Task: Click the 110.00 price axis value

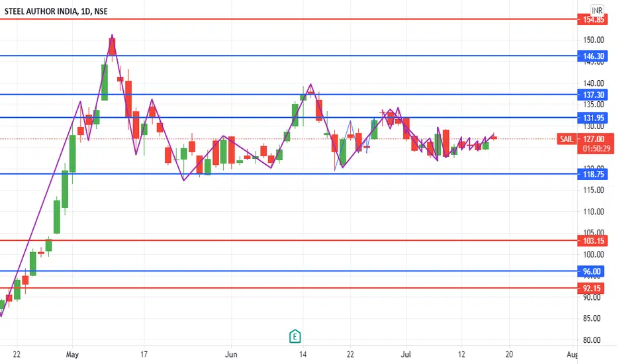Action: (593, 212)
